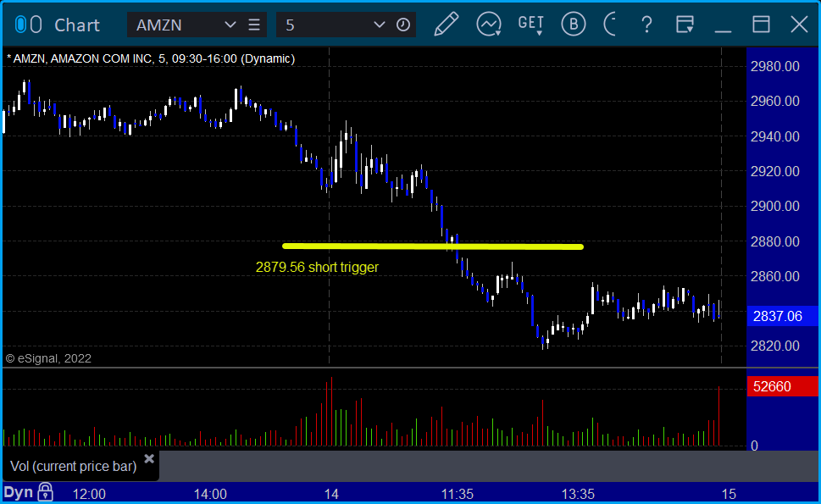The image size is (821, 504).
Task: Open the GET dropdown menu
Action: tap(531, 25)
